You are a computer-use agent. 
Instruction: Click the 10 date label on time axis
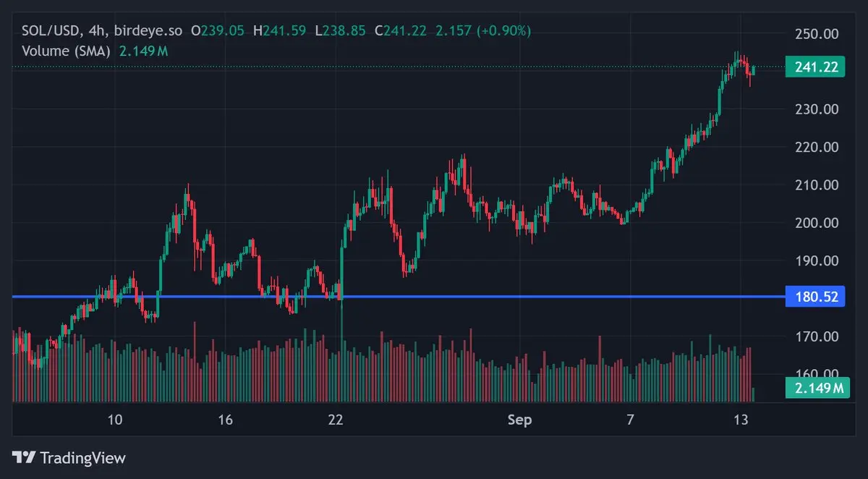tap(114, 420)
